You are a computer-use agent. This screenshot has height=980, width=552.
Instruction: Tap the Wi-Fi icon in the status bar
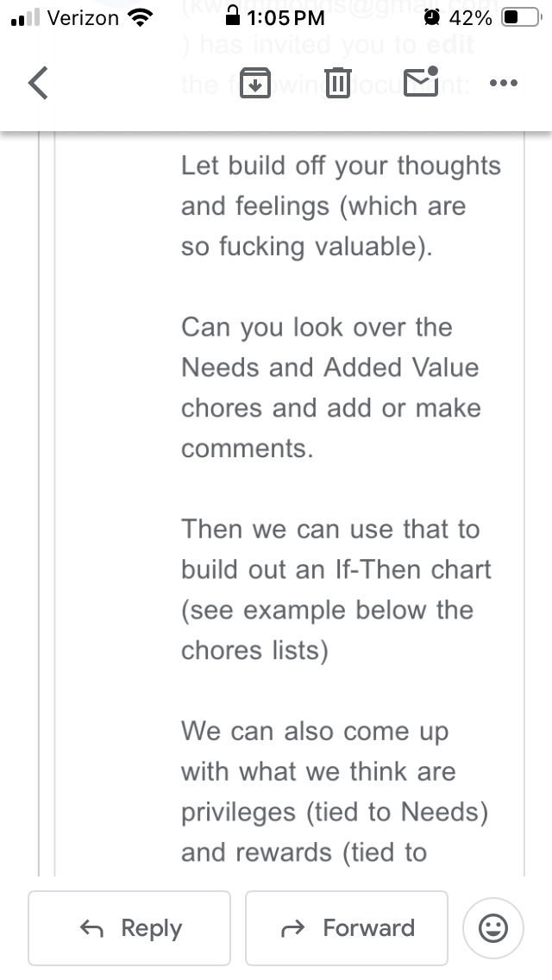[139, 17]
